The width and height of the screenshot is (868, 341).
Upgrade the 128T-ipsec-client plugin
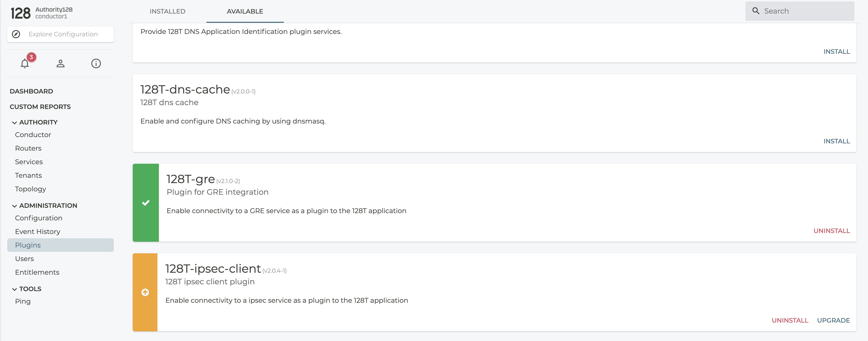click(833, 320)
